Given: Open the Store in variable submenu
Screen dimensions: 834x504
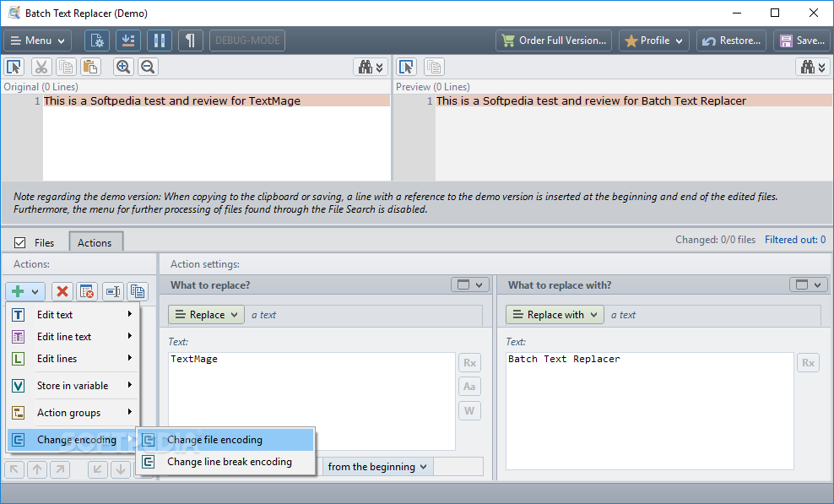Looking at the screenshot, I should [73, 385].
